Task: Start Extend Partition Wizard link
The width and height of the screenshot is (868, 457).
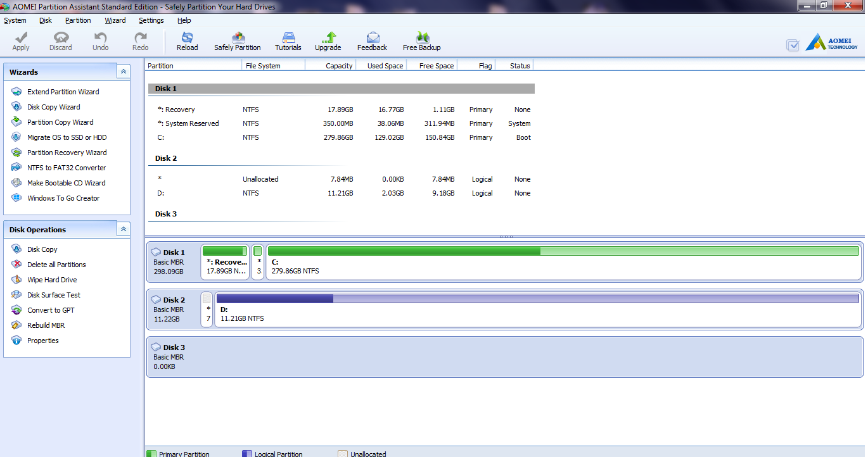Action: [x=63, y=92]
